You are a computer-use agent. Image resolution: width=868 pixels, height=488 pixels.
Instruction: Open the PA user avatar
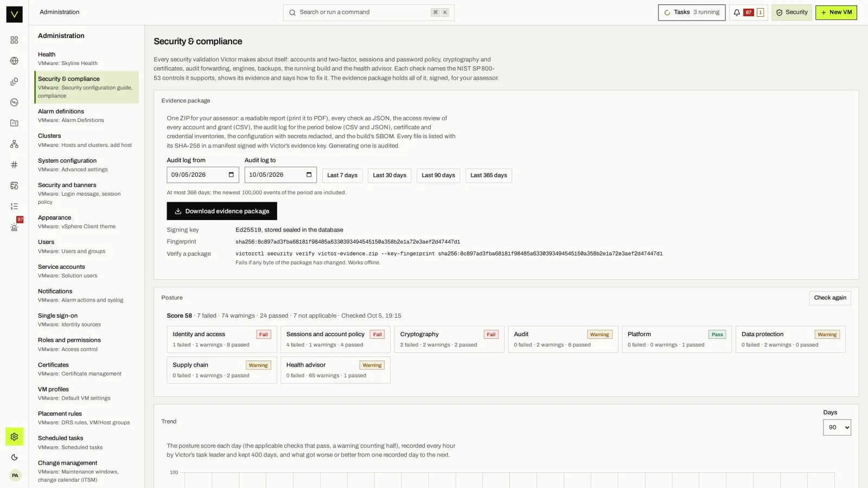[x=15, y=476]
